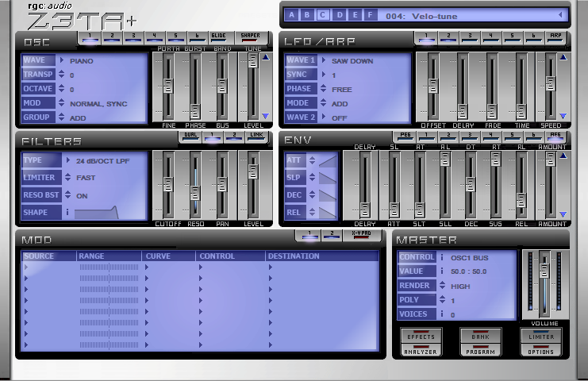Select program bank E button

tap(355, 15)
